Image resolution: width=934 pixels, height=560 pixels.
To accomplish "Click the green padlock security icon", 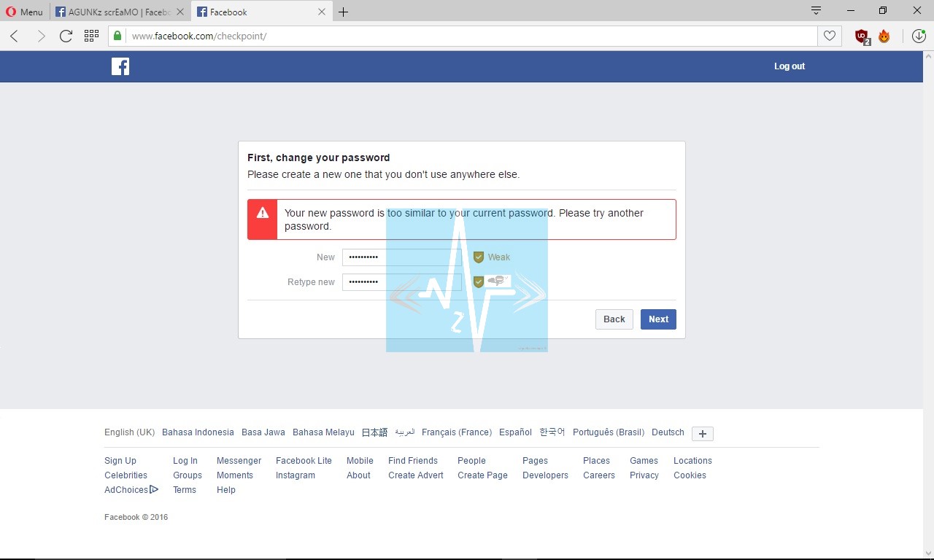I will [x=117, y=36].
